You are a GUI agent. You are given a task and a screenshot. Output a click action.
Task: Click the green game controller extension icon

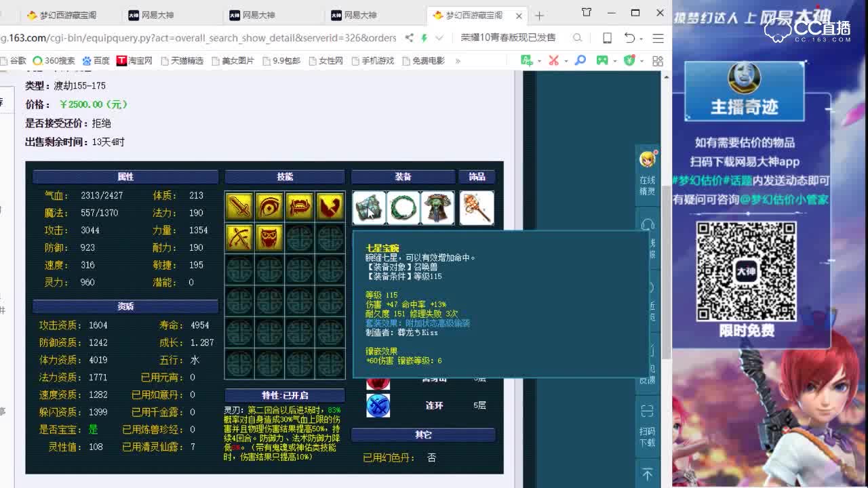(602, 60)
